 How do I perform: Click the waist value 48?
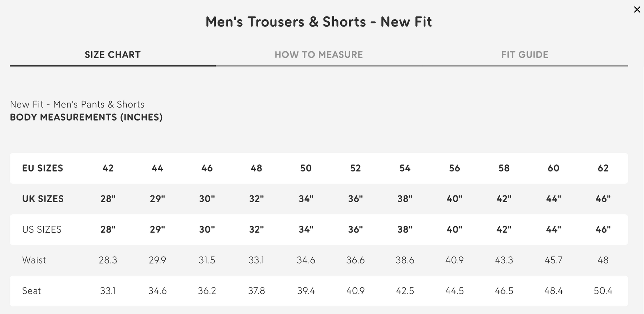[603, 260]
